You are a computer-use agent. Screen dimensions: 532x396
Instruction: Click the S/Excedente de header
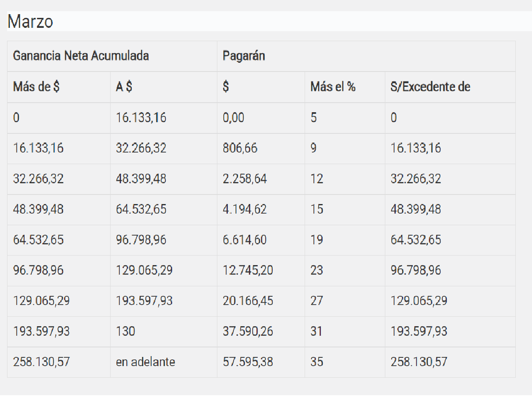(x=430, y=86)
